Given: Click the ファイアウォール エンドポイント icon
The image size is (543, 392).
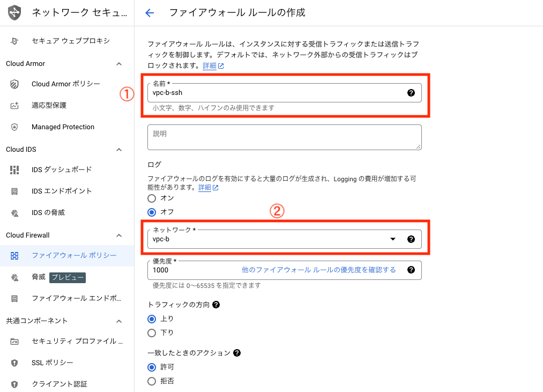Looking at the screenshot, I should 14,298.
